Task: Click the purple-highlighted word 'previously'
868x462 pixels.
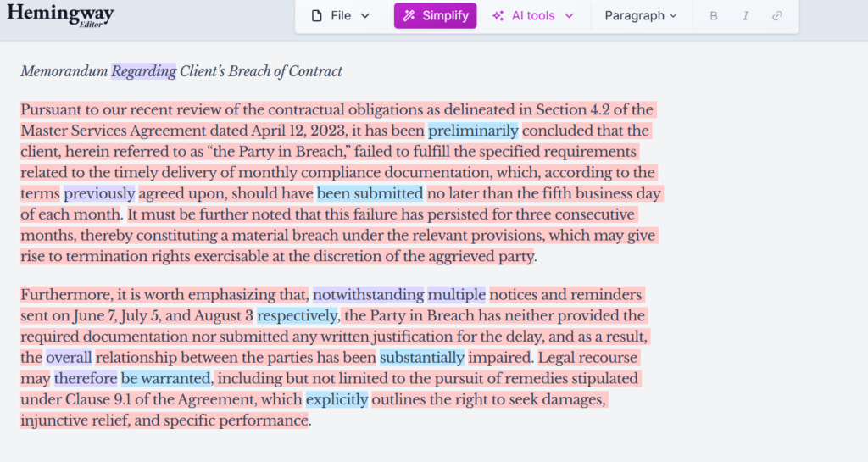Action: coord(99,192)
